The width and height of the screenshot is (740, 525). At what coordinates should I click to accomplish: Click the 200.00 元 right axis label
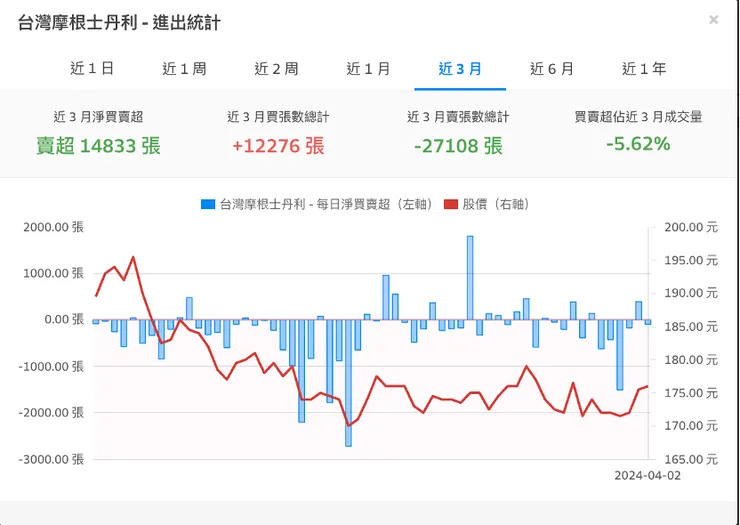691,228
